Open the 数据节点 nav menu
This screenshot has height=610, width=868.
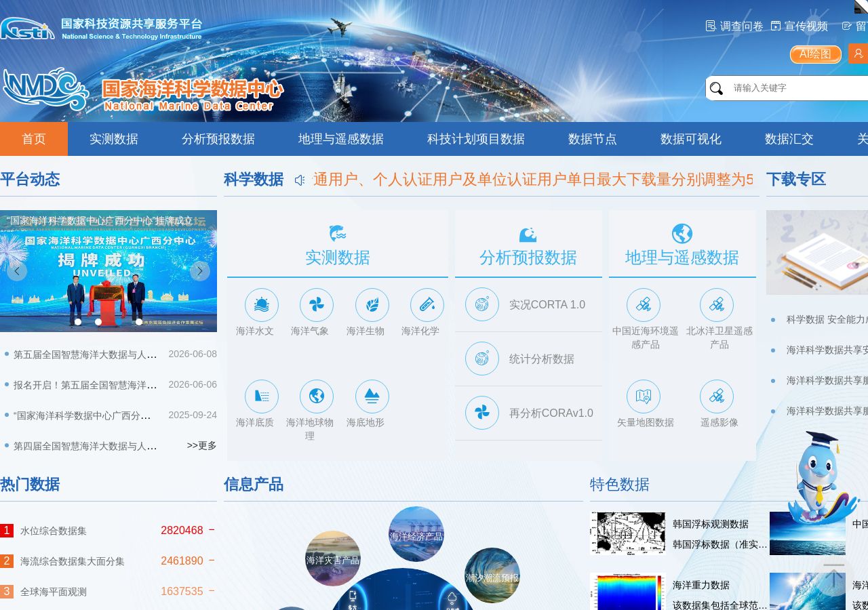point(593,139)
